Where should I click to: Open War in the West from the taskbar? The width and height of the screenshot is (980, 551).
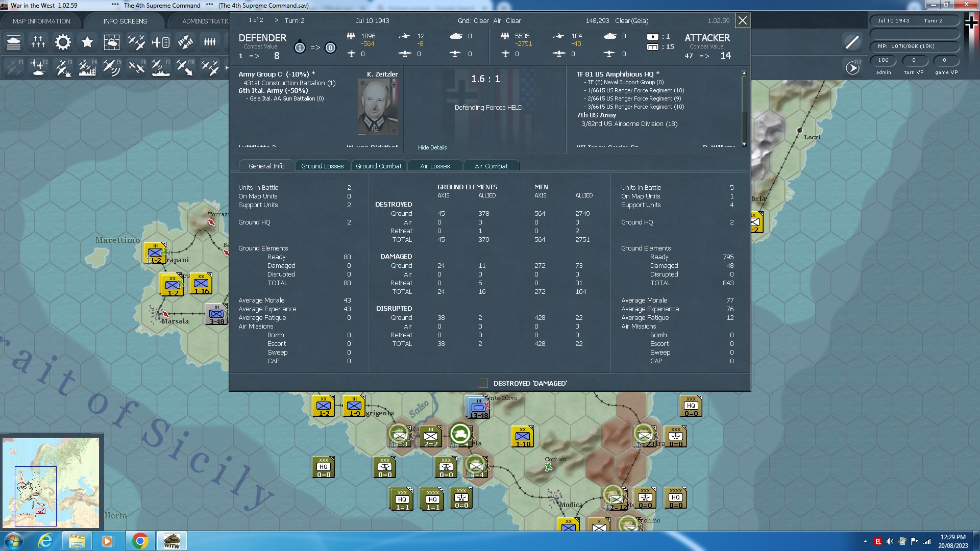coord(172,540)
